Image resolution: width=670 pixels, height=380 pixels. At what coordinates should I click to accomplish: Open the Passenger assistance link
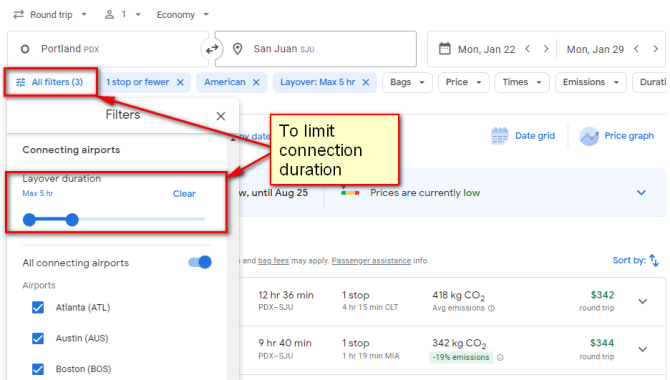pos(371,261)
